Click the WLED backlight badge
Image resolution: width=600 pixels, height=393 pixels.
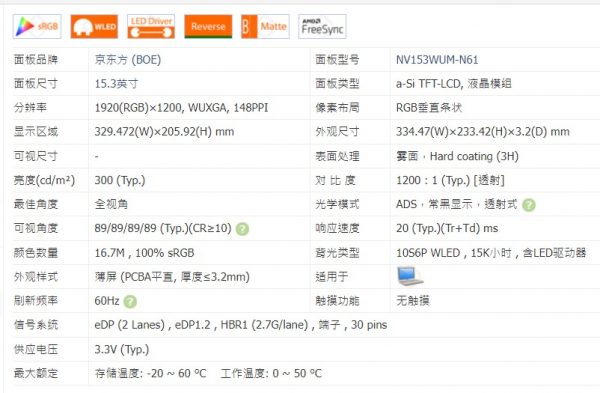(x=94, y=26)
